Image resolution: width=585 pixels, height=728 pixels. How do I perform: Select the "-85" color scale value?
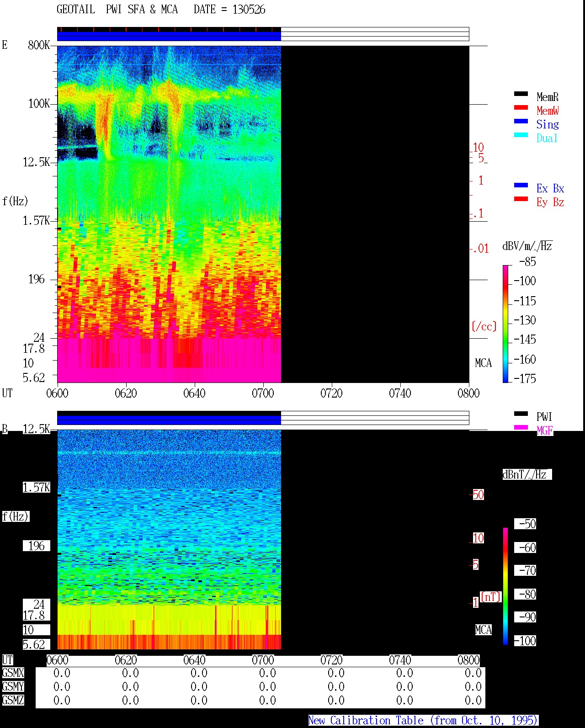527,262
